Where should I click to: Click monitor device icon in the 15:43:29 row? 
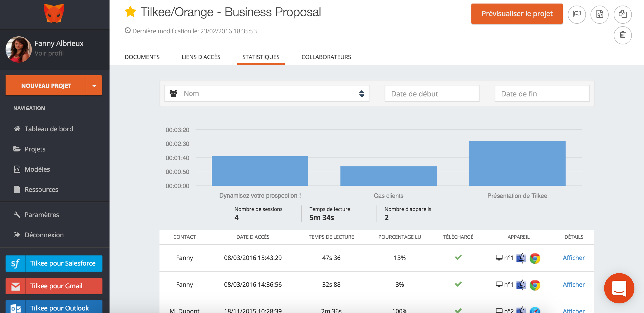pos(499,258)
